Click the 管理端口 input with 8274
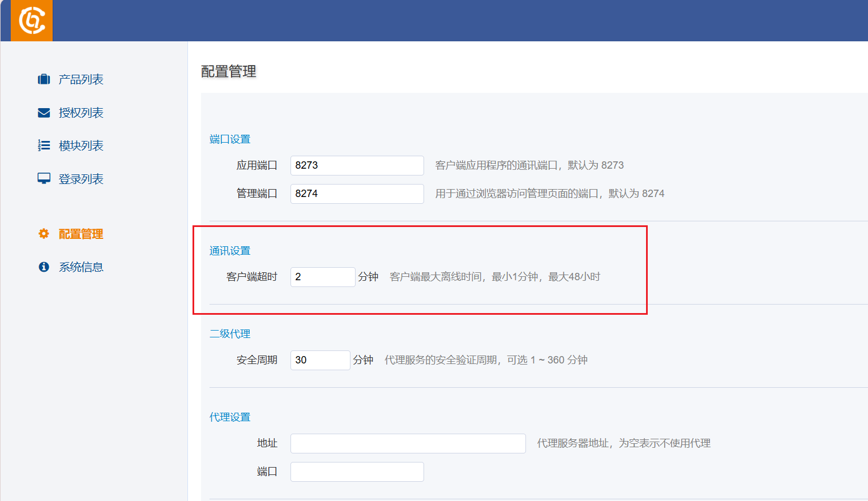 (x=357, y=194)
